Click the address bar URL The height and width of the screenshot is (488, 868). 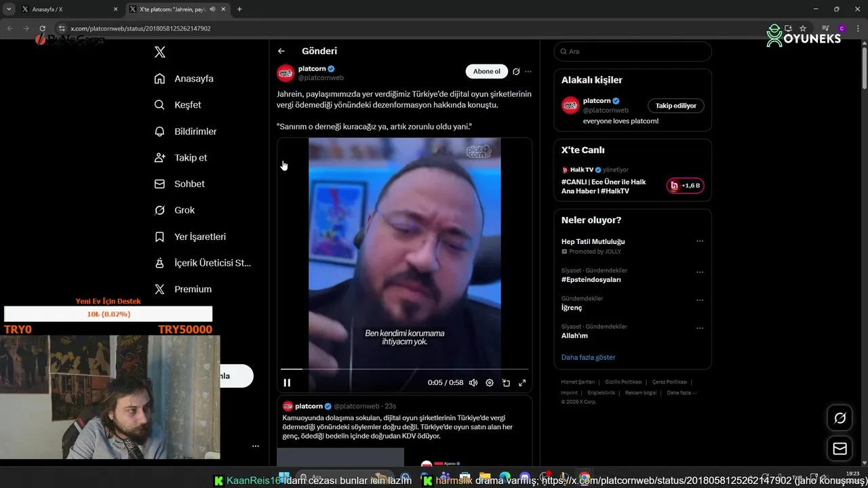[140, 28]
